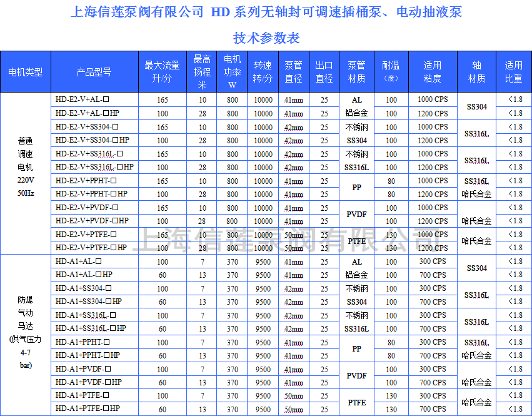Select head value 13 in HD-A1+PPHT-□HP row
This screenshot has height=416, width=532.
point(202,355)
